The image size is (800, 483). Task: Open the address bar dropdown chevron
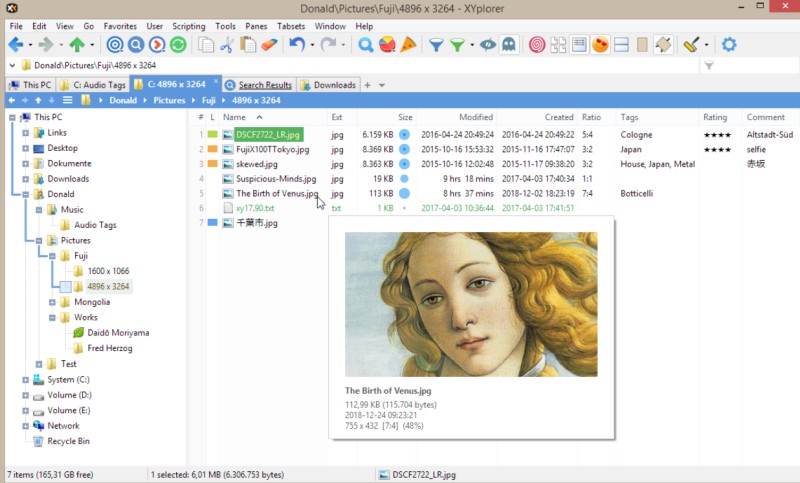pyautogui.click(x=12, y=65)
